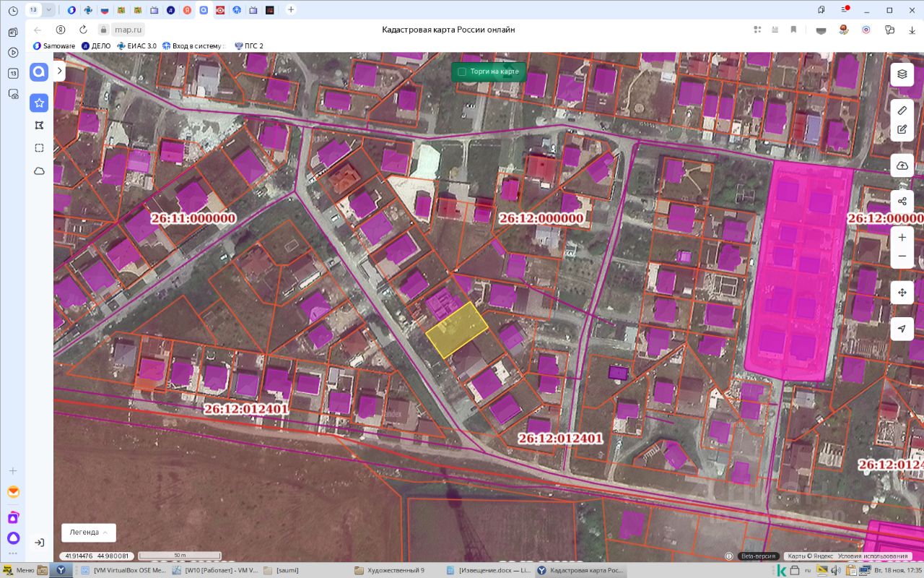Viewport: 924px width, 578px height.
Task: Click the search icon in map sidebar
Action: [39, 72]
